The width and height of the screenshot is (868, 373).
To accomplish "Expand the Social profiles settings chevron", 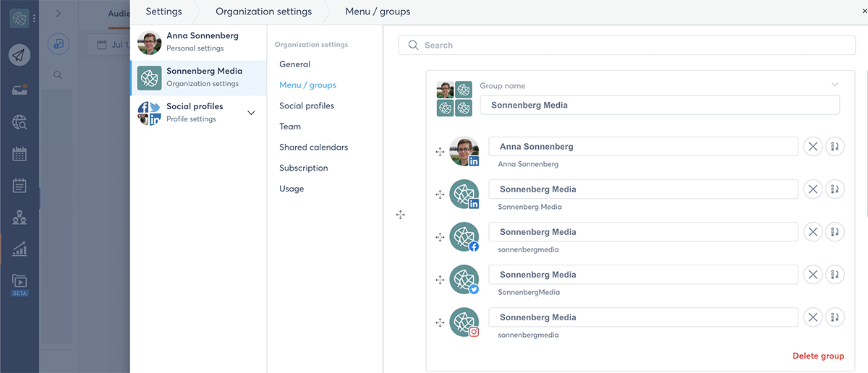I will point(251,113).
